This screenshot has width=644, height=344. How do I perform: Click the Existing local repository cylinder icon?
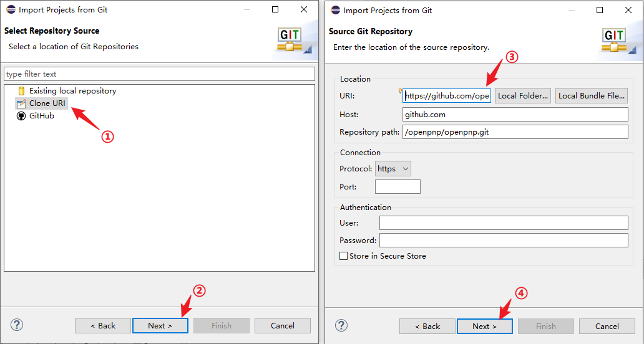pos(21,91)
